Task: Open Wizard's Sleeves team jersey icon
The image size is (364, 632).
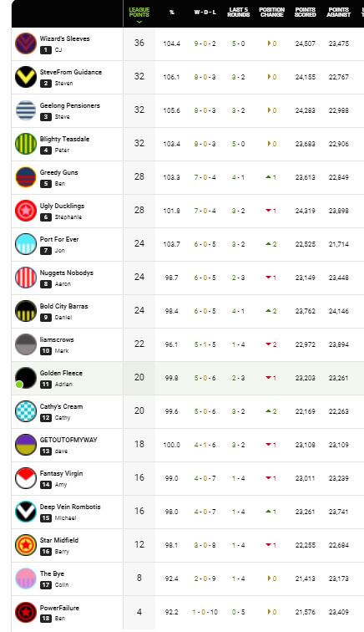Action: (26, 43)
